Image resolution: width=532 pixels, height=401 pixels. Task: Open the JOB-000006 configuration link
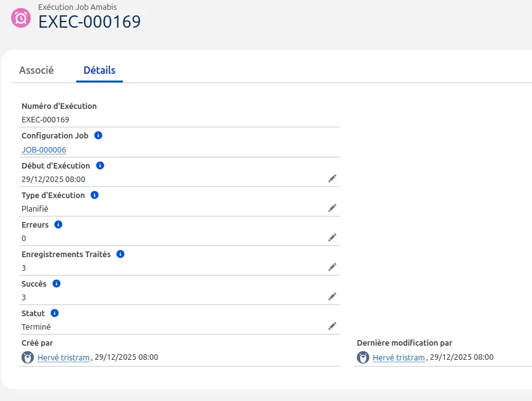pyautogui.click(x=44, y=150)
